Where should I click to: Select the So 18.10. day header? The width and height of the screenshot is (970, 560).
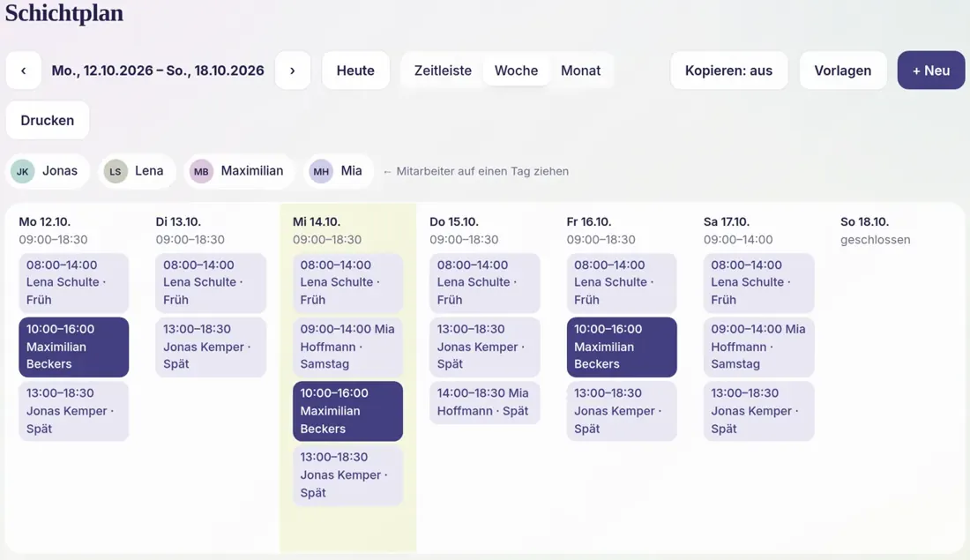864,221
